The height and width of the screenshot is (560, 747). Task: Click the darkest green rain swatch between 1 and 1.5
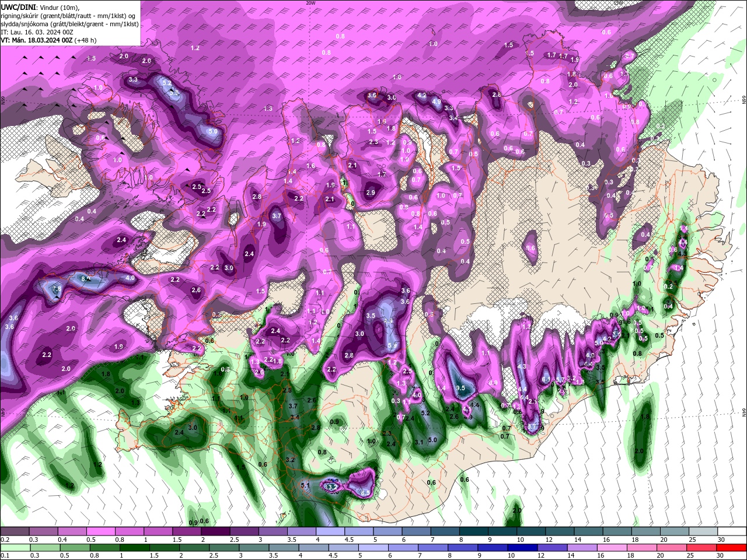click(136, 548)
